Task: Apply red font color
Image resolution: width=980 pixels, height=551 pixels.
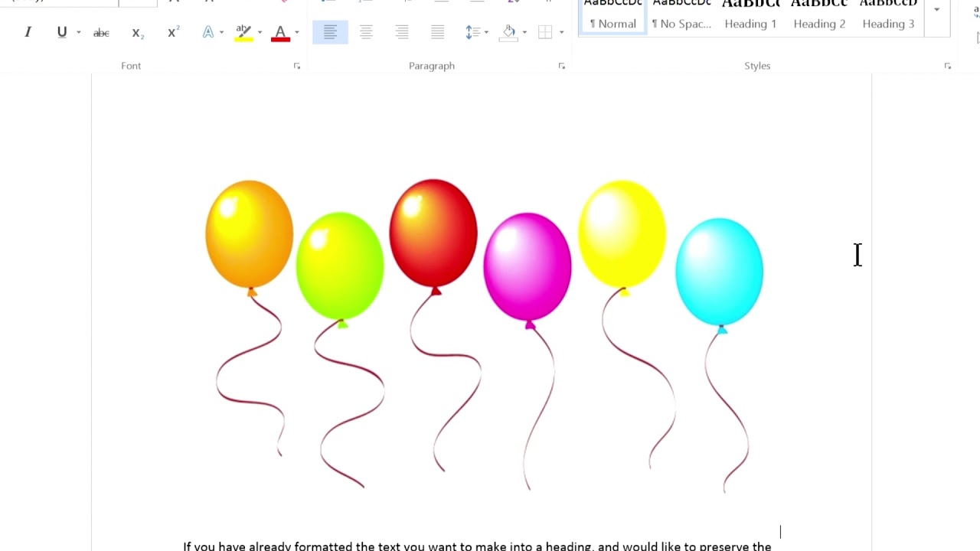Action: pyautogui.click(x=280, y=32)
